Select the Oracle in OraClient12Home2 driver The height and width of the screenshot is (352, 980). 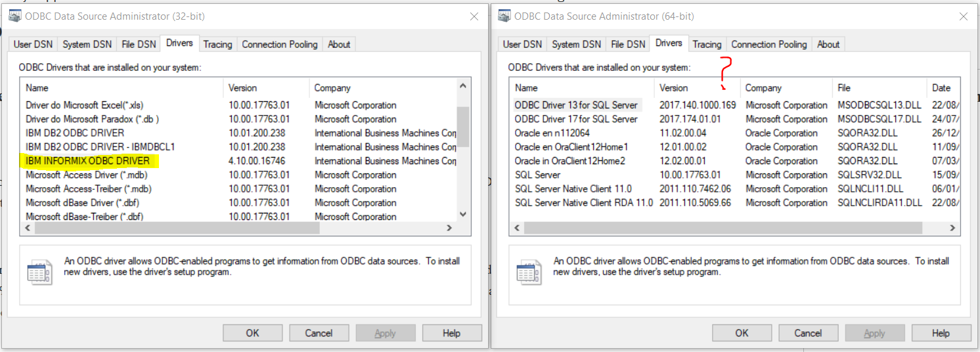tap(569, 161)
